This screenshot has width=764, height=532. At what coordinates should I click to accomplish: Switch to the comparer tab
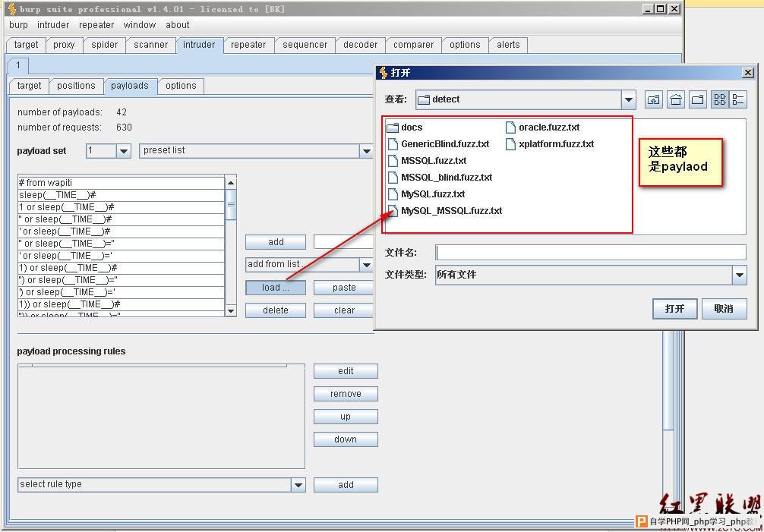point(413,45)
